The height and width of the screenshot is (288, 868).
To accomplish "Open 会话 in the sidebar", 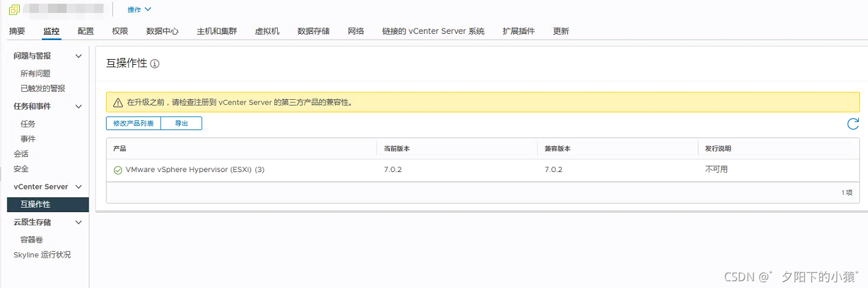I will [x=21, y=154].
